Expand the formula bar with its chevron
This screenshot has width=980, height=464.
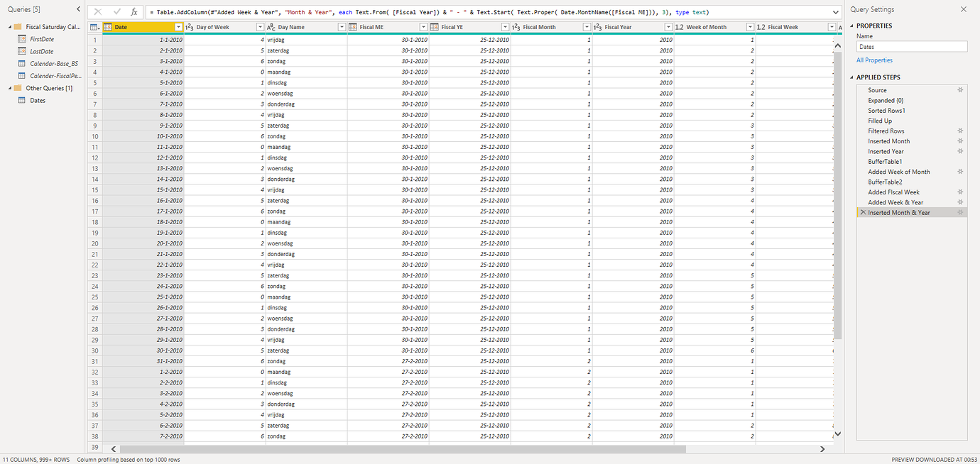(x=835, y=12)
